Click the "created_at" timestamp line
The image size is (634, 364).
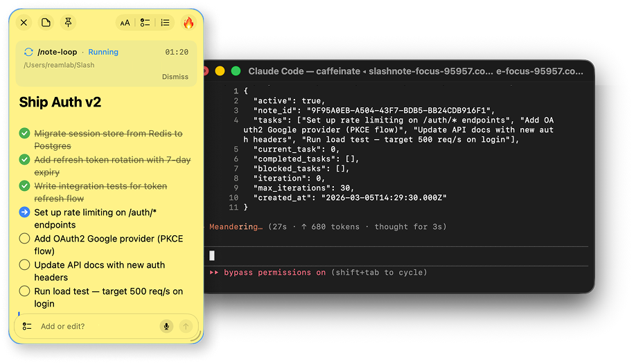[x=350, y=197]
